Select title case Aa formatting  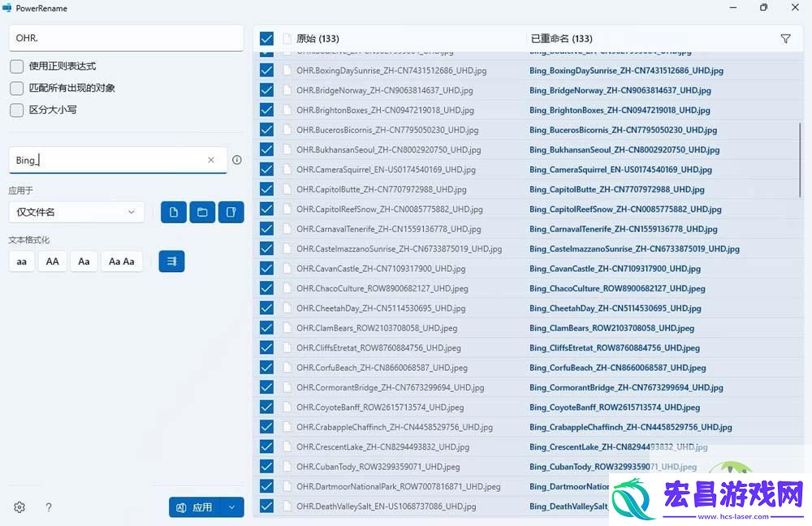click(84, 261)
